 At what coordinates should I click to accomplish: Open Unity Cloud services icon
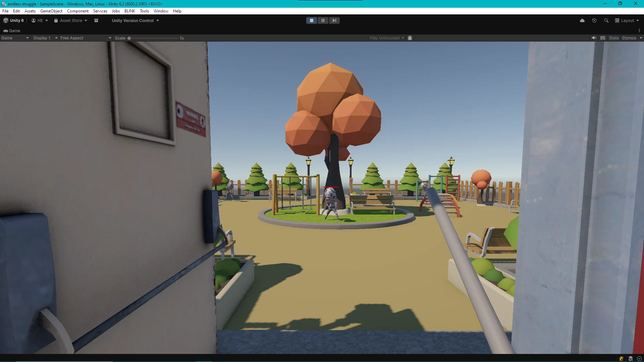tap(582, 20)
